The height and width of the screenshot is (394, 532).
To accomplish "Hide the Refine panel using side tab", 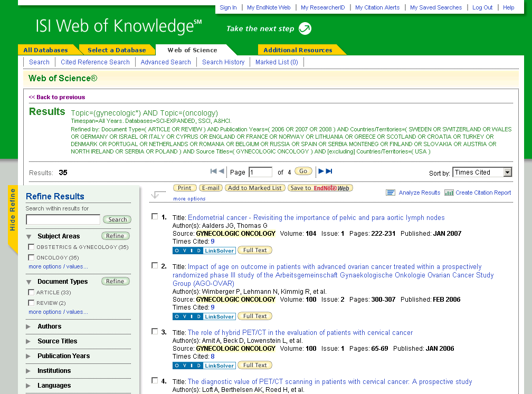I will tap(13, 220).
